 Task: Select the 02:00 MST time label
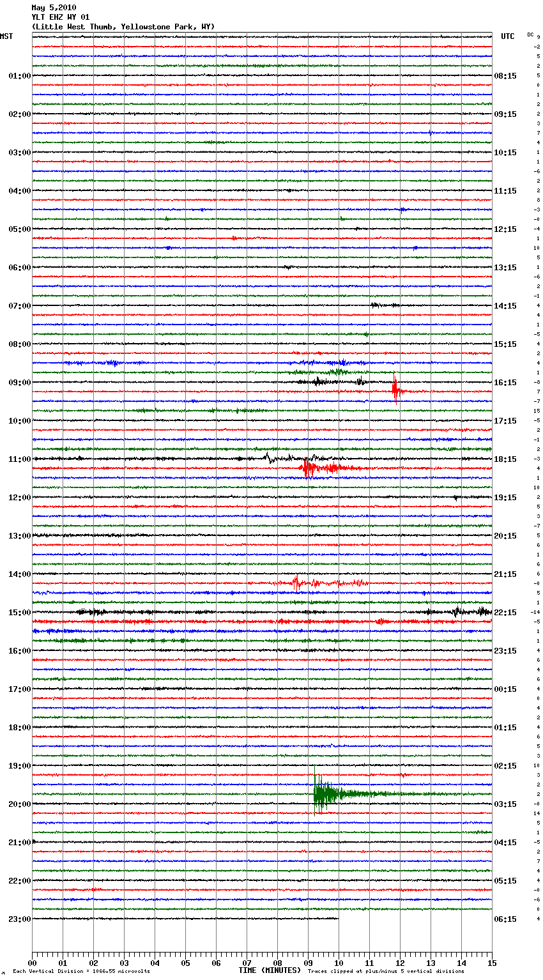coord(20,114)
